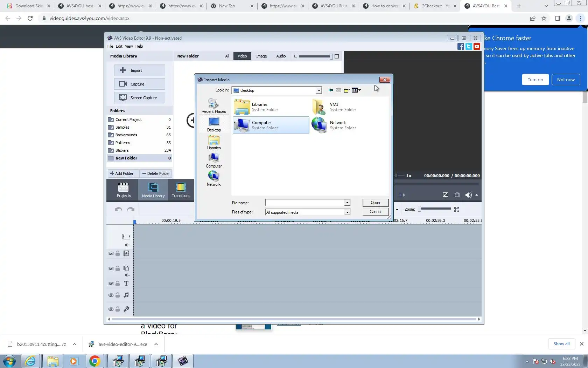Toggle visibility of the video overlay track
Viewport: 588px width, 368px height.
(x=111, y=269)
